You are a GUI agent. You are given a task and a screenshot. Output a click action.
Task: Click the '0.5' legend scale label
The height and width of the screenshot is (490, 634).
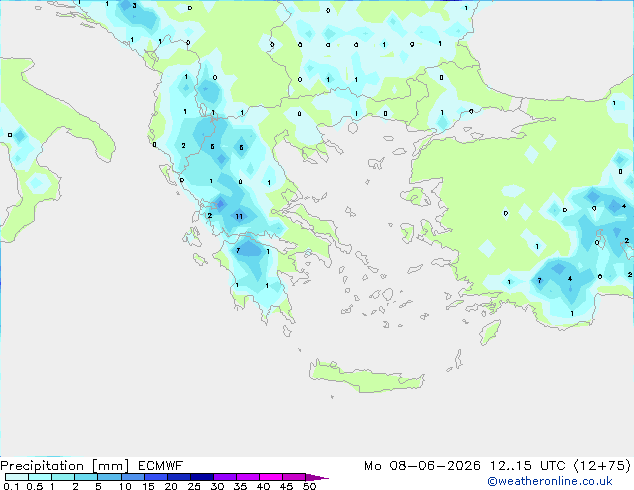(35, 486)
